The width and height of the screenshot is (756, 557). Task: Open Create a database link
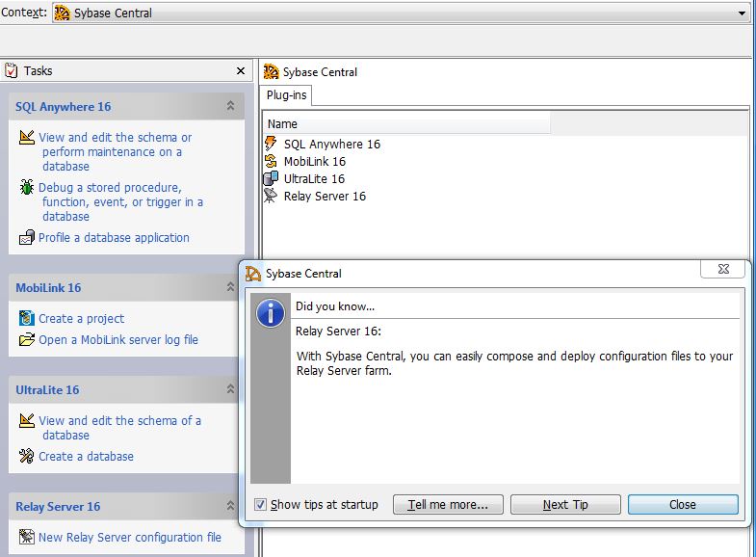point(87,456)
